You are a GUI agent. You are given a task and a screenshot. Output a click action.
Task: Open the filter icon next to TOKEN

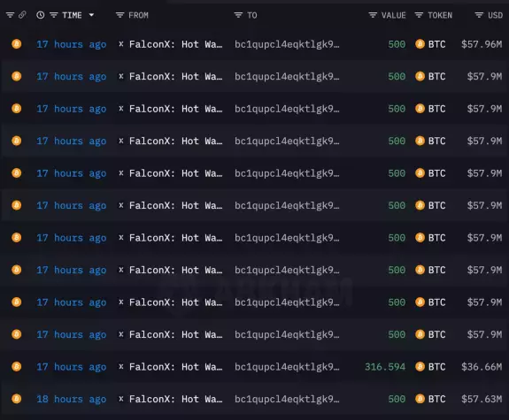point(419,15)
